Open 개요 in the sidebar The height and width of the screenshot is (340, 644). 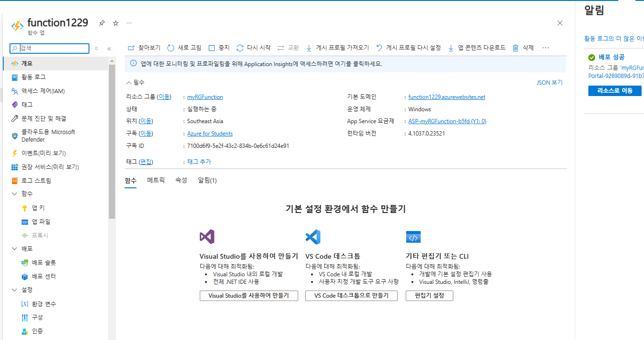click(x=55, y=63)
